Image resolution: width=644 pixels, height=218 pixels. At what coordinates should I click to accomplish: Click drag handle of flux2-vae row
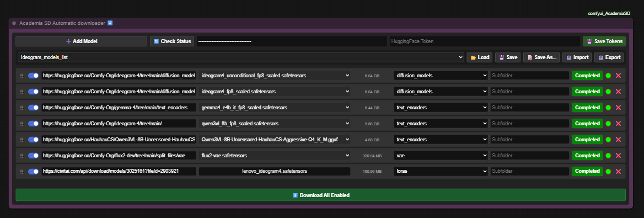click(x=22, y=156)
